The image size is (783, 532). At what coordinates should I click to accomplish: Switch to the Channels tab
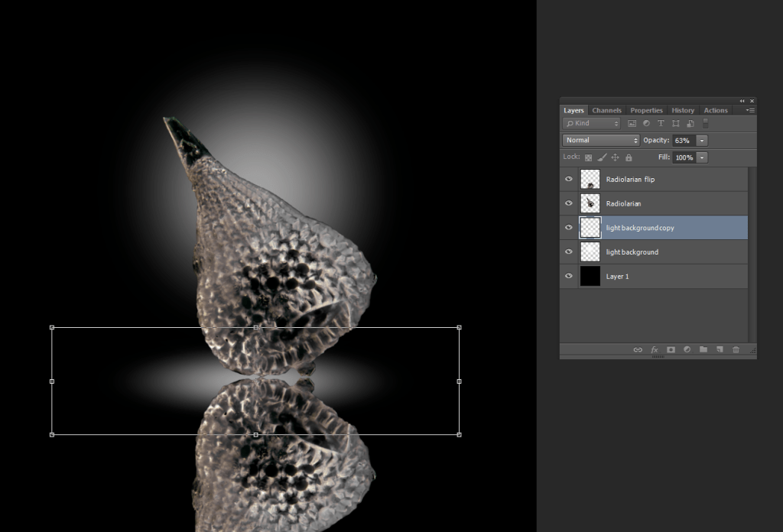coord(606,110)
